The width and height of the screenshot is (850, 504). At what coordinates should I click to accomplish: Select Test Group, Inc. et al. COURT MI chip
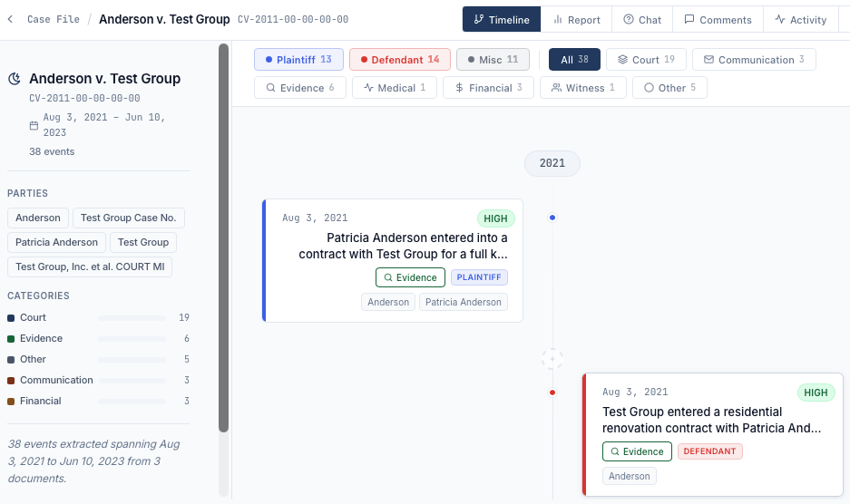pos(90,267)
